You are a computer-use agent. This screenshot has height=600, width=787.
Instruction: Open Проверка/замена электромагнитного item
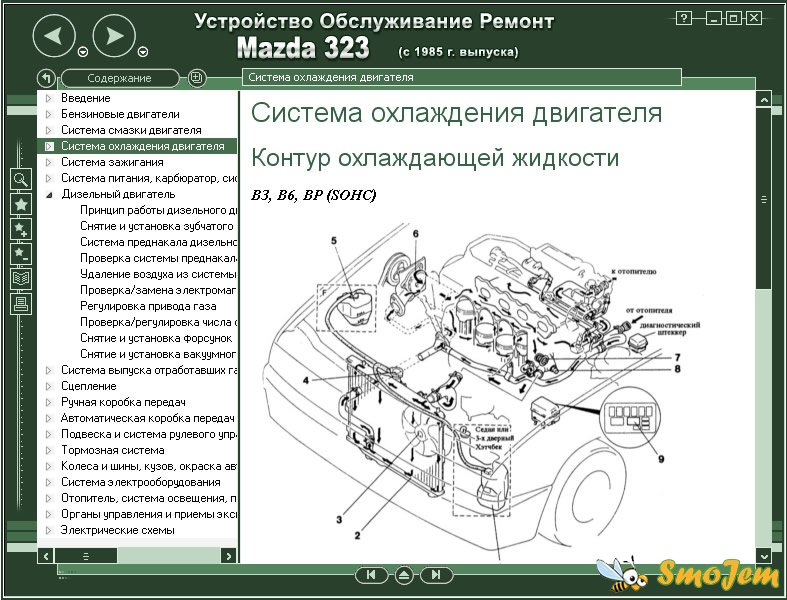[x=159, y=290]
